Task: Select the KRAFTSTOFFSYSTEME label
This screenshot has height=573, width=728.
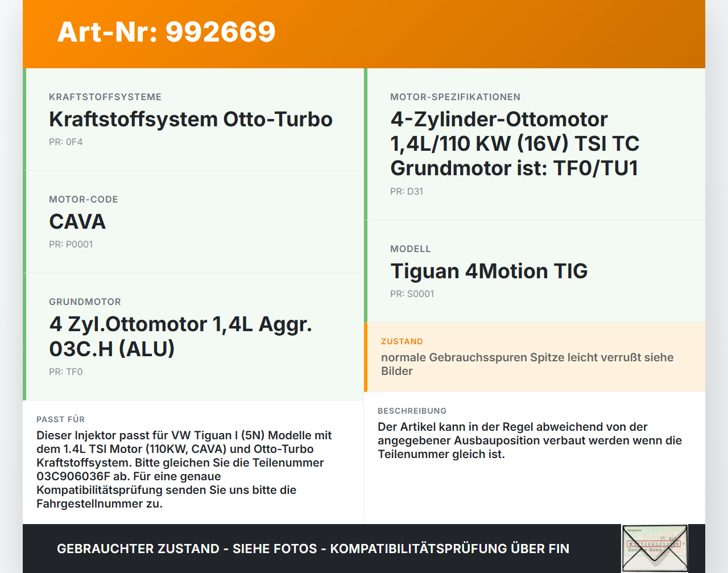Action: coord(105,97)
